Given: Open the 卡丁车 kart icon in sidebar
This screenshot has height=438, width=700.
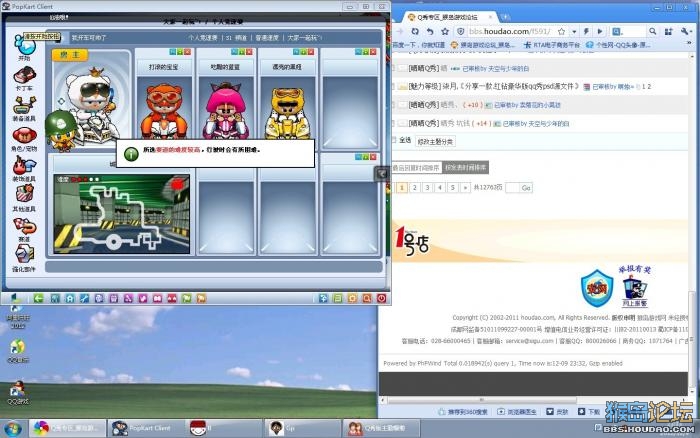Looking at the screenshot, I should [x=25, y=76].
